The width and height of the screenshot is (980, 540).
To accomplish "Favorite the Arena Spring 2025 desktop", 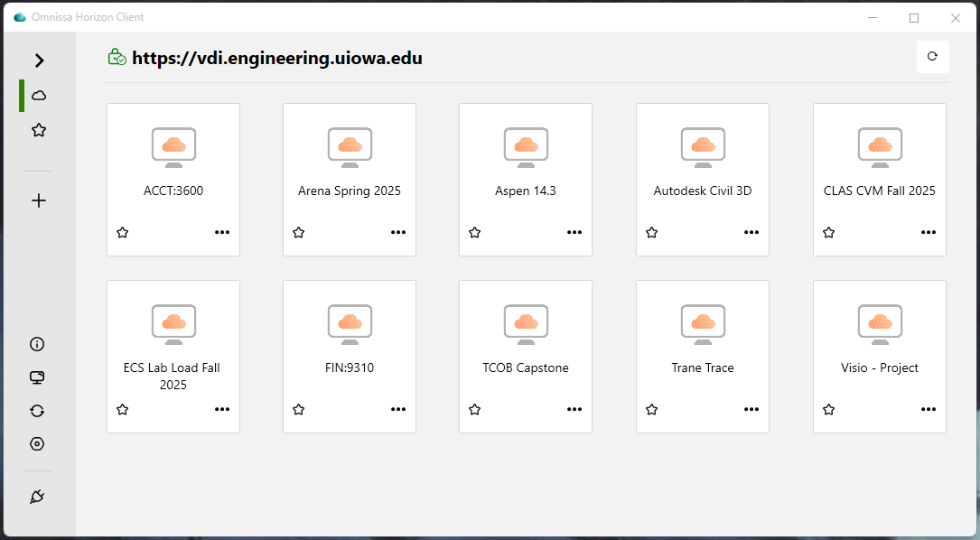I will (x=299, y=232).
